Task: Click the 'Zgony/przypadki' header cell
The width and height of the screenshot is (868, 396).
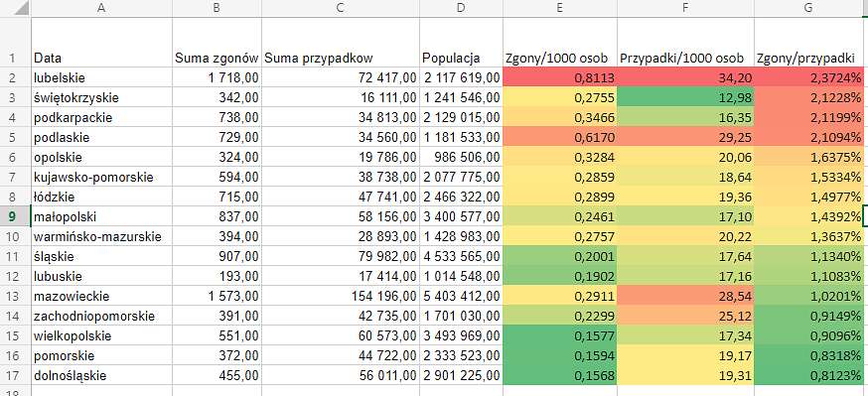Action: (x=808, y=43)
